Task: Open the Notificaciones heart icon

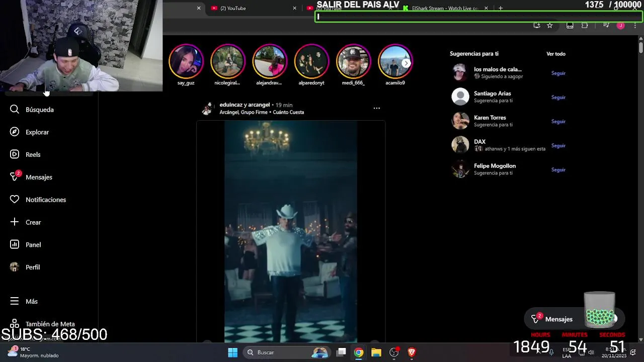Action: [15, 200]
